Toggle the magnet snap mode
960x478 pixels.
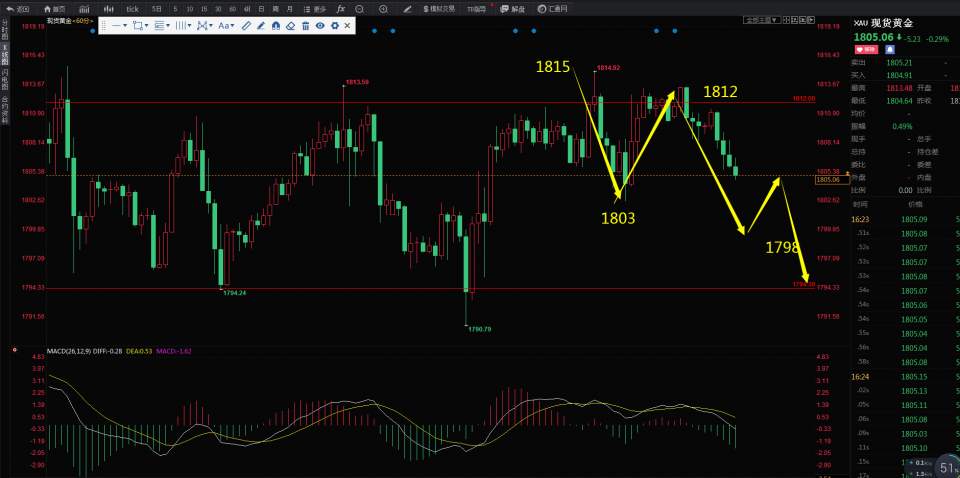point(276,26)
